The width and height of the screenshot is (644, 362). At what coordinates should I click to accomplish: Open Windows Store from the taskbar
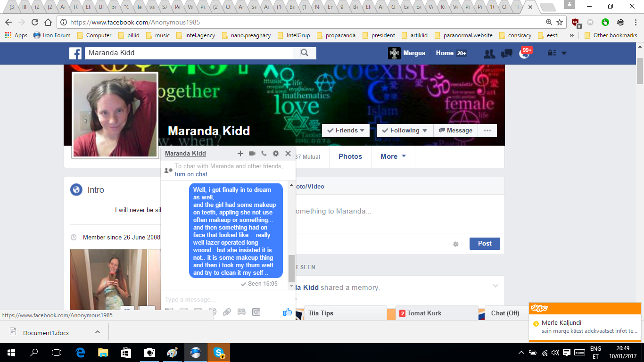126,352
